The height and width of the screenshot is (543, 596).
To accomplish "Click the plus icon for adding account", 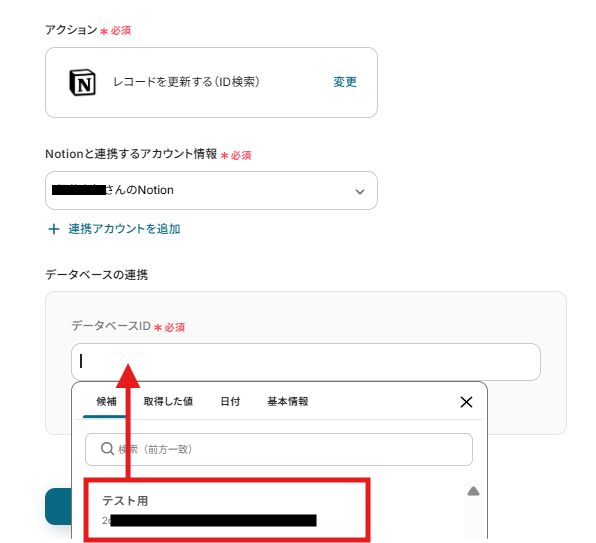I will [x=54, y=229].
